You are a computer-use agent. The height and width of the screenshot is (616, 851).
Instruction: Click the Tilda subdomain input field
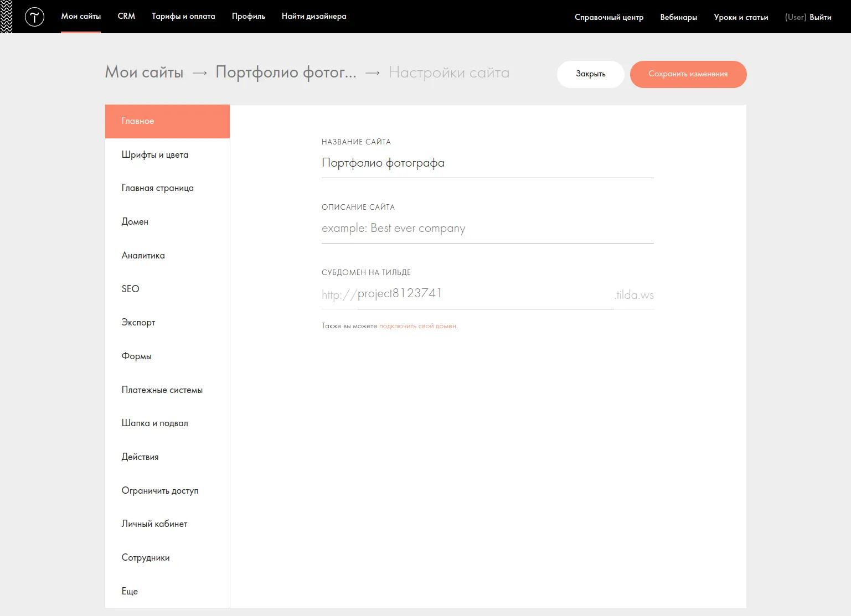click(x=484, y=294)
